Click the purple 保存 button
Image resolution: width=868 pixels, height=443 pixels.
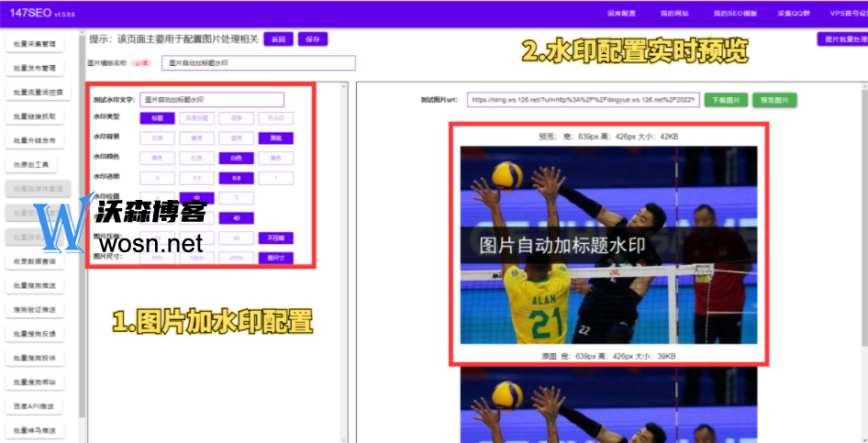(313, 39)
